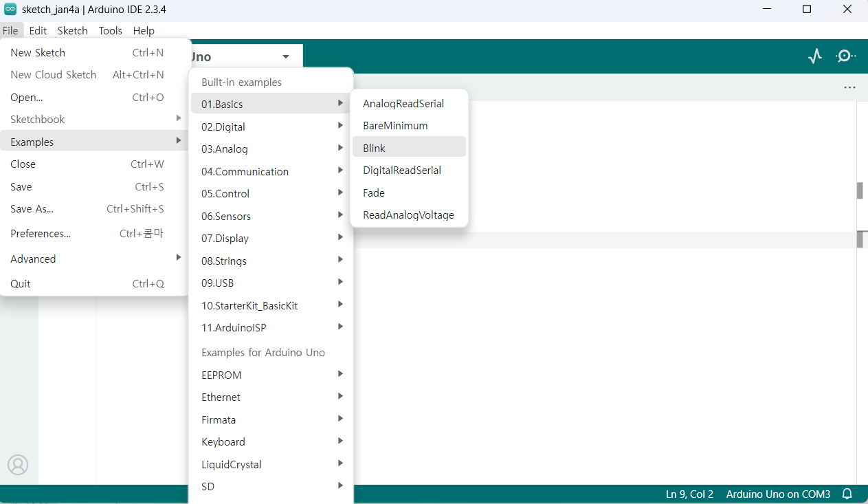Screen dimensions: 868x504
Task: Expand 03.Analog examples category
Action: tap(271, 149)
